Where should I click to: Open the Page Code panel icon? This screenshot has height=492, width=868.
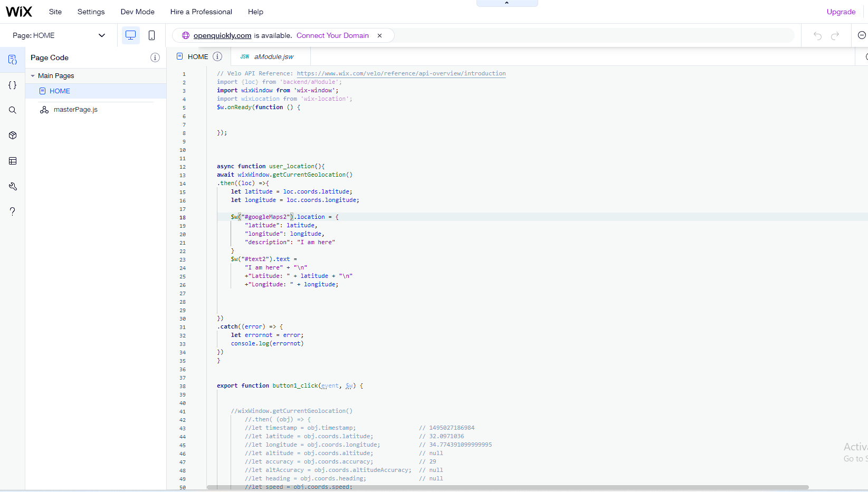(x=12, y=60)
